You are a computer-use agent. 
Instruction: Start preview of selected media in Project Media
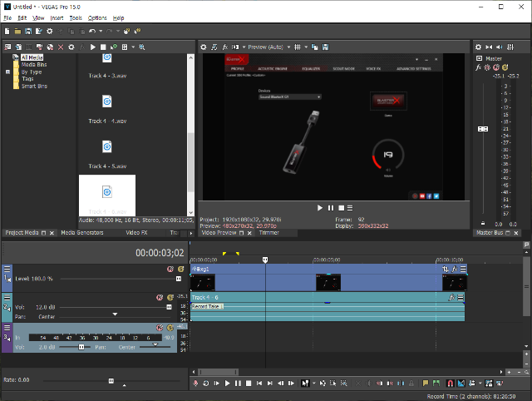pyautogui.click(x=92, y=47)
